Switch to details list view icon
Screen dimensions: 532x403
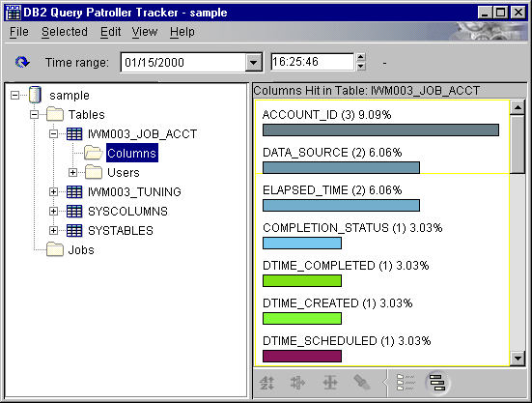click(406, 383)
